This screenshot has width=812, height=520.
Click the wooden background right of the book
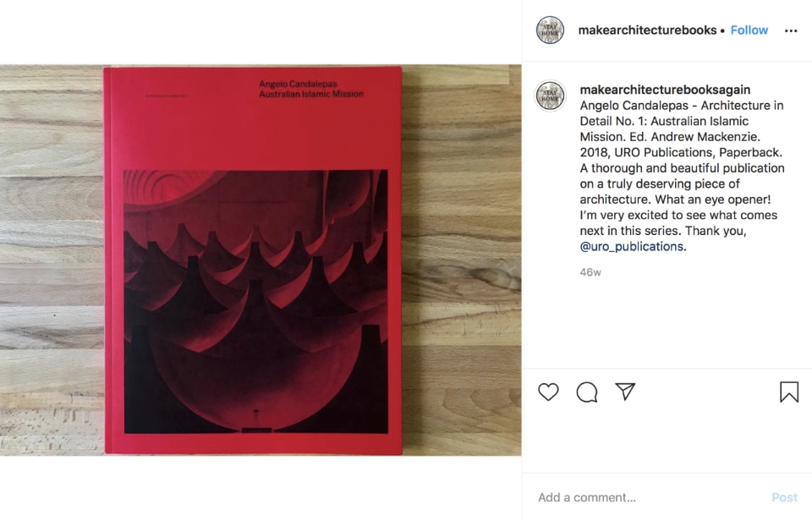(x=462, y=260)
